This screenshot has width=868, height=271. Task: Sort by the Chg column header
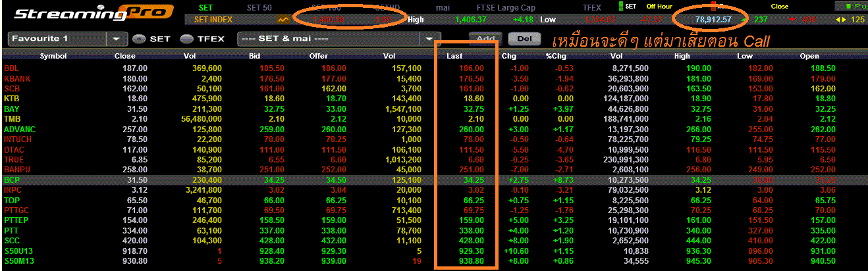coord(508,56)
